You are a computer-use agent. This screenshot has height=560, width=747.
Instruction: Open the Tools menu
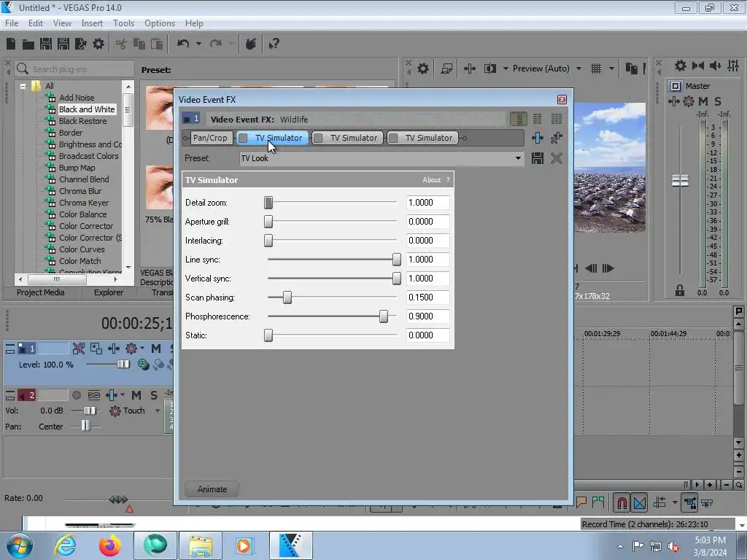123,23
